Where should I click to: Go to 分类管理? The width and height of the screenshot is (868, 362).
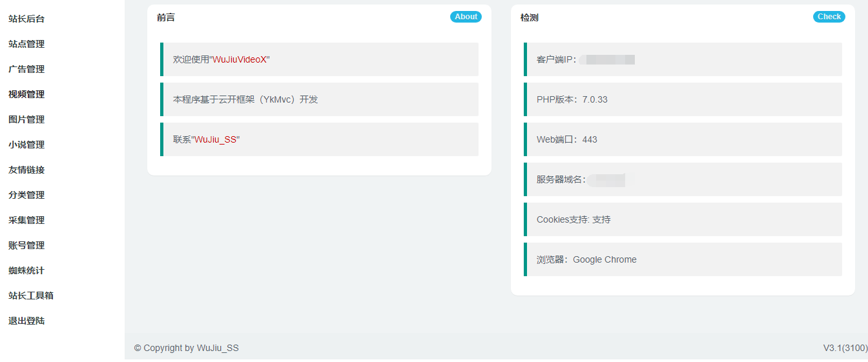pos(26,195)
